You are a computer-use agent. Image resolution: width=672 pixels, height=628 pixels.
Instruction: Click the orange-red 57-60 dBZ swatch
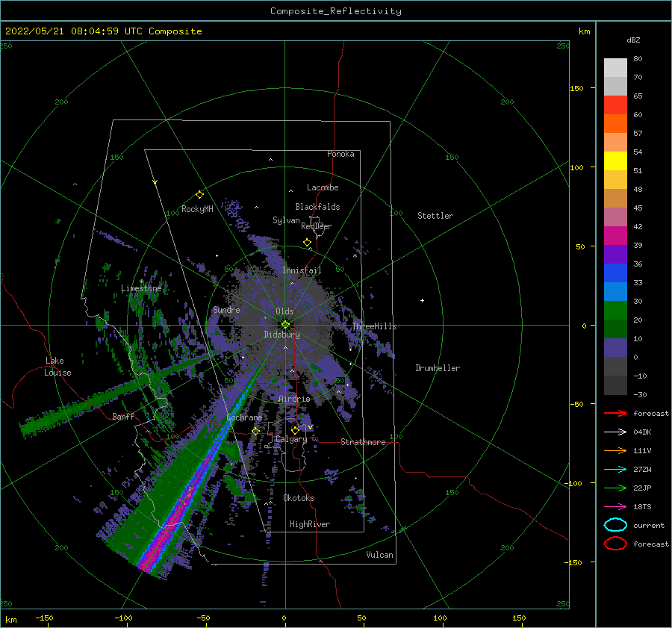click(x=615, y=124)
